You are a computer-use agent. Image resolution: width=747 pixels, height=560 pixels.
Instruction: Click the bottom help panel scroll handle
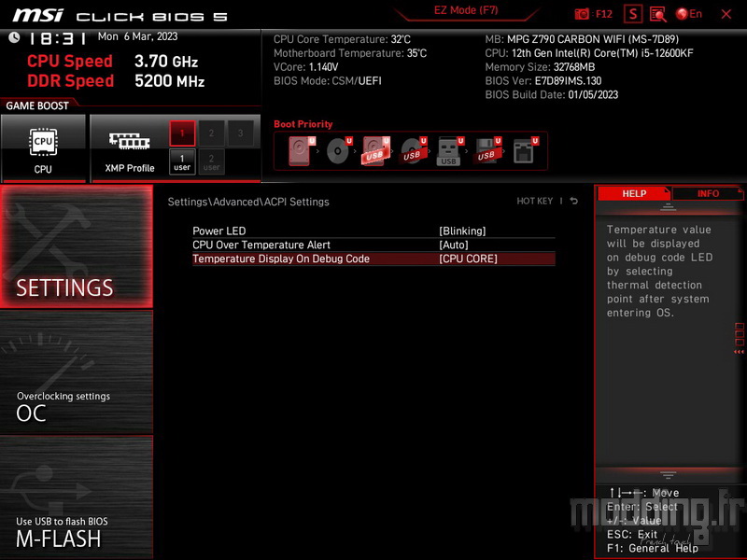click(668, 475)
